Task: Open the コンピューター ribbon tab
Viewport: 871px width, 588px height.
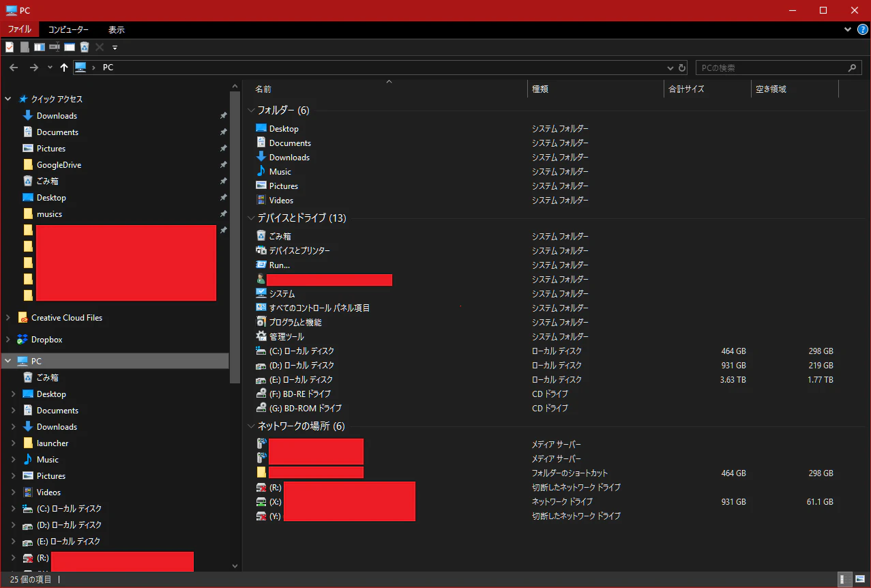Action: click(68, 30)
